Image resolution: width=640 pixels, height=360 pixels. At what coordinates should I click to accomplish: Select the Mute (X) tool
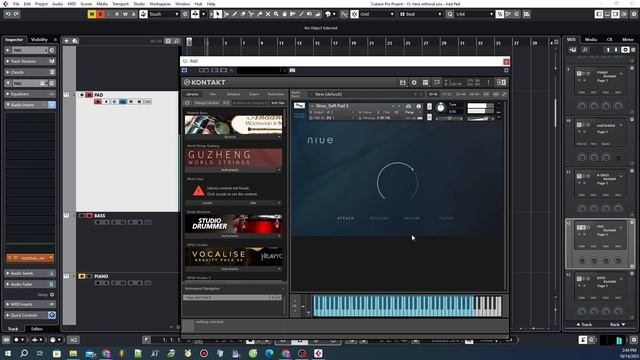[268, 14]
